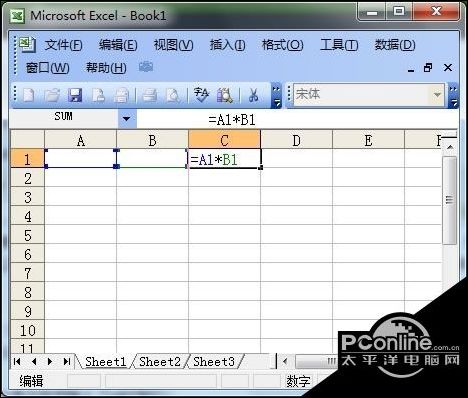Select column D header
468x398 pixels.
(296, 140)
